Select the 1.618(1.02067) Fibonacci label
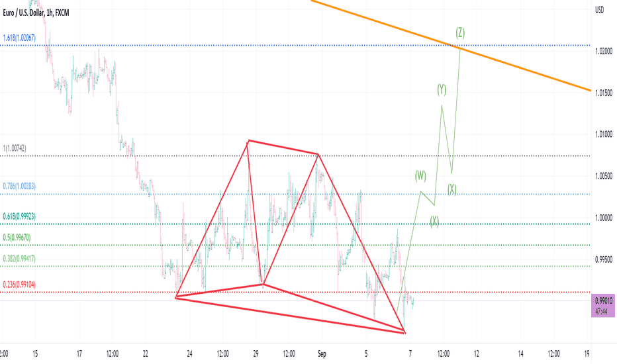The image size is (617, 364). pyautogui.click(x=19, y=38)
